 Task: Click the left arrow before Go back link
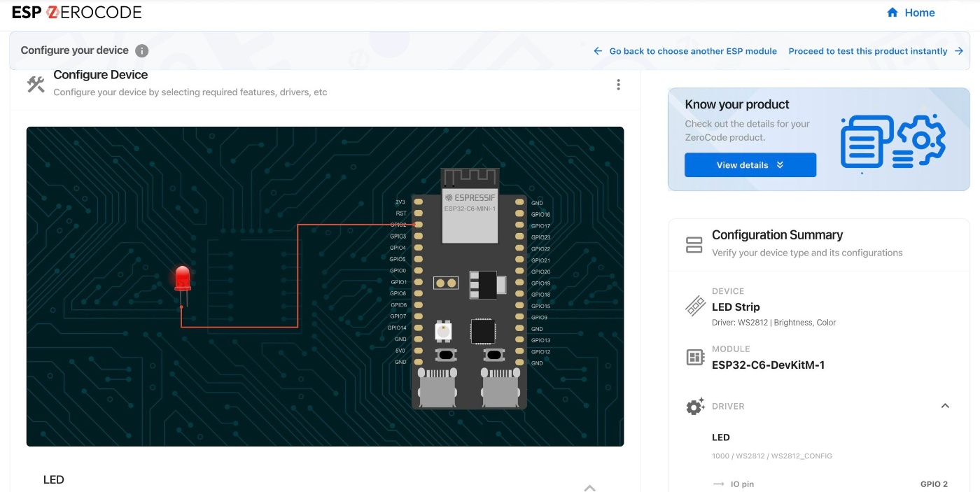coord(598,51)
